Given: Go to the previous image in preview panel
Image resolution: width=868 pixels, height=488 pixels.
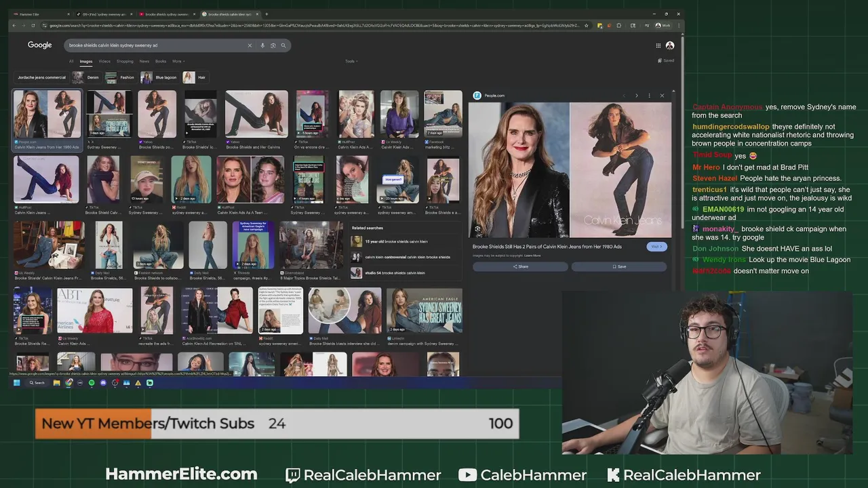Looking at the screenshot, I should [x=624, y=96].
